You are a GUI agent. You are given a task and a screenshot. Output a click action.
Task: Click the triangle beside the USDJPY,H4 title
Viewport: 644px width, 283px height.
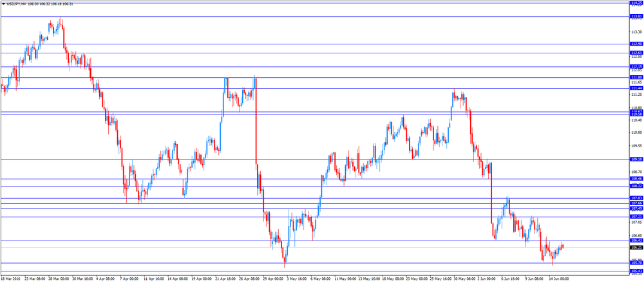click(x=4, y=4)
